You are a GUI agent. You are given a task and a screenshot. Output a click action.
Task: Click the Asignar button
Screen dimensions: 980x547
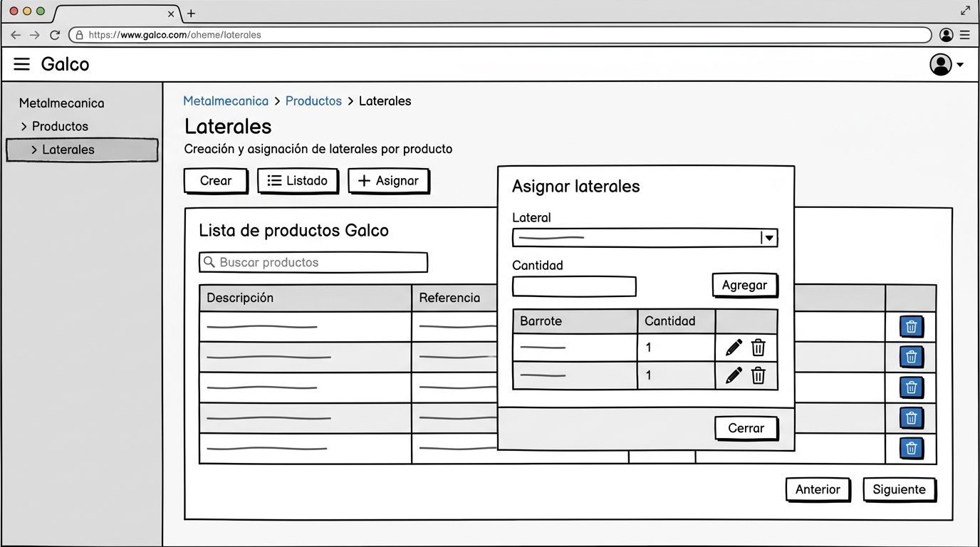click(389, 181)
